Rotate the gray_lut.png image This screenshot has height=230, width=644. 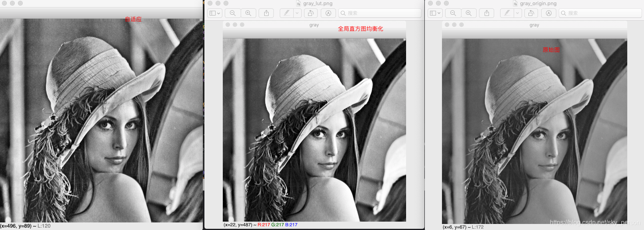(x=311, y=13)
